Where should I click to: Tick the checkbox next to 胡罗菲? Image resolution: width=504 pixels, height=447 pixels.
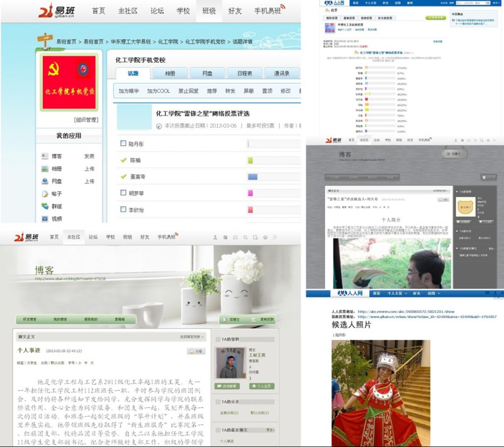pyautogui.click(x=123, y=193)
